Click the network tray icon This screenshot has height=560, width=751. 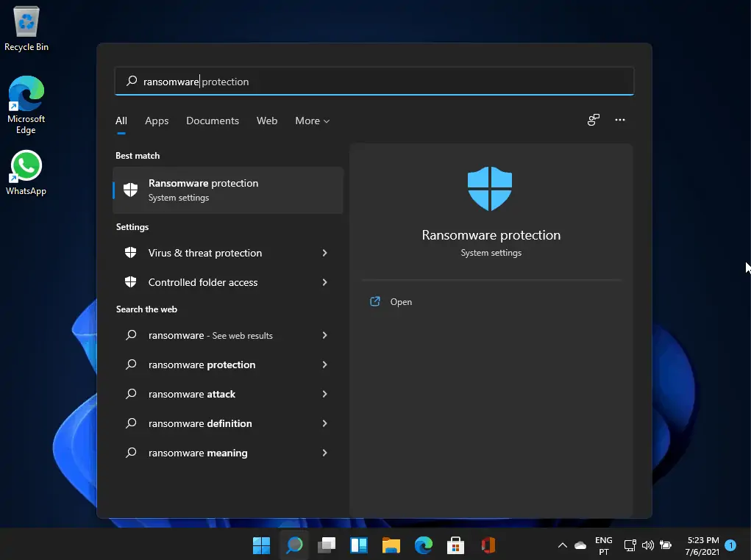[x=630, y=545]
